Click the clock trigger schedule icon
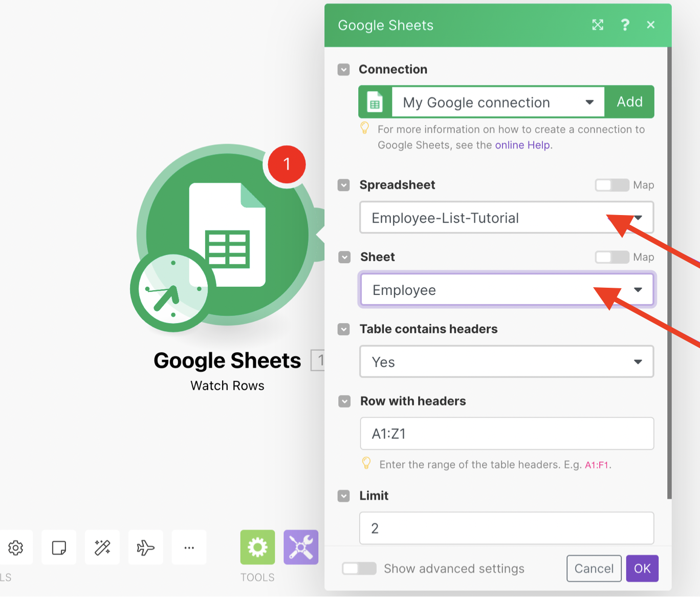Viewport: 700px width, 597px height. click(173, 289)
